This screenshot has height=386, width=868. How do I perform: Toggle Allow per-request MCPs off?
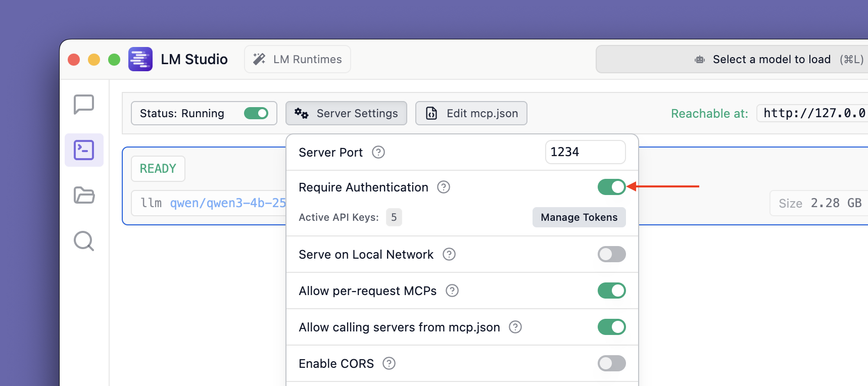611,291
